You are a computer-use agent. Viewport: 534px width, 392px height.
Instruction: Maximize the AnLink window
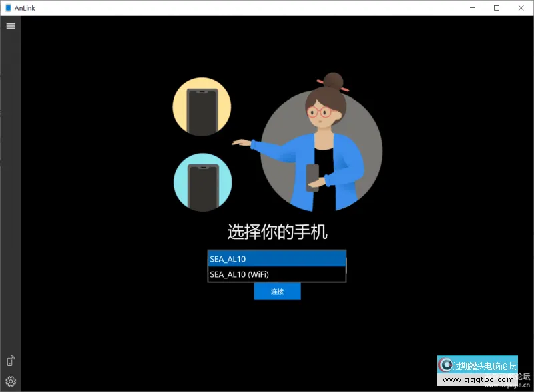pos(496,8)
